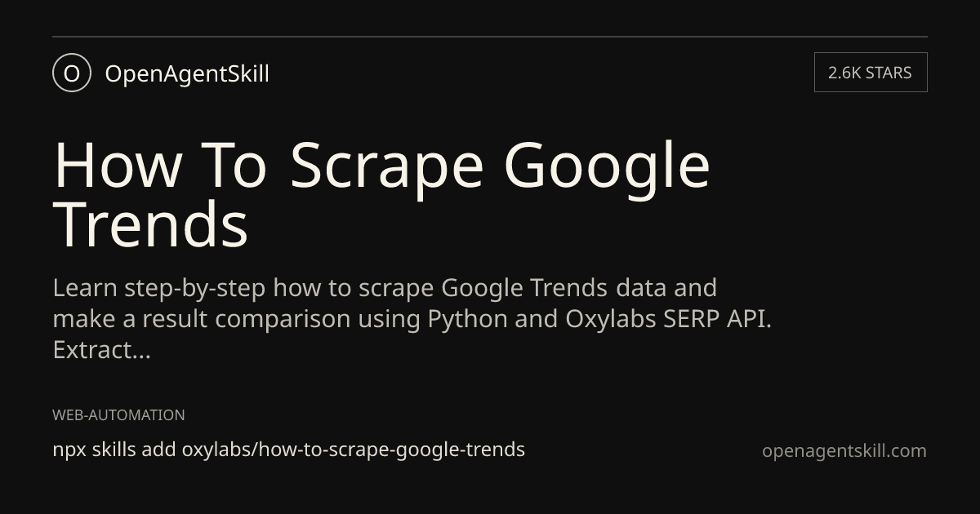The height and width of the screenshot is (514, 980).
Task: Click "Google Trends" within the description paragraph
Action: pyautogui.click(x=524, y=289)
